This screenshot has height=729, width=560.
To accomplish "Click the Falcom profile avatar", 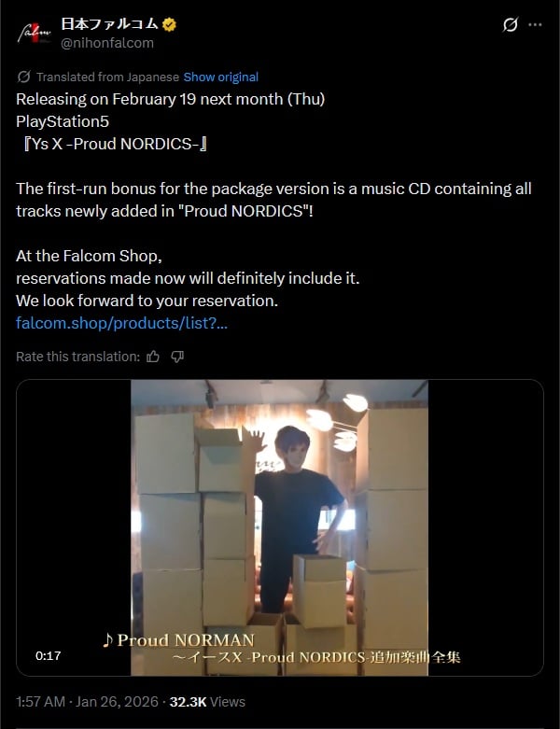I will (34, 33).
